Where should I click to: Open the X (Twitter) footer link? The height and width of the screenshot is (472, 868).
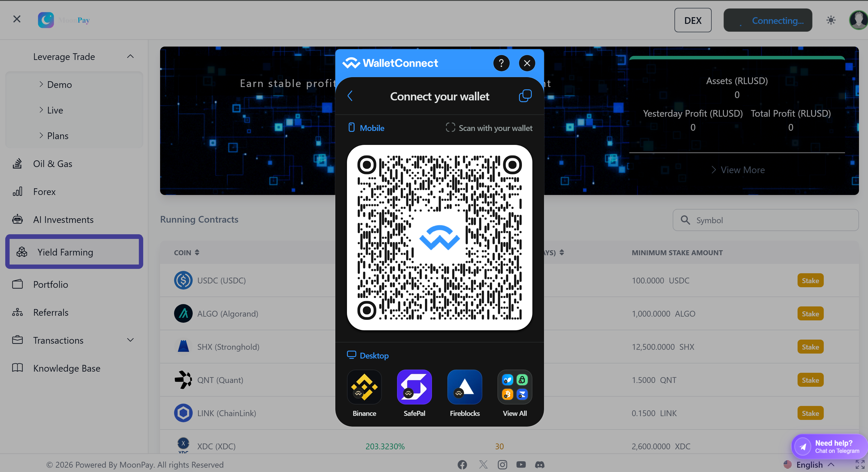pyautogui.click(x=483, y=465)
